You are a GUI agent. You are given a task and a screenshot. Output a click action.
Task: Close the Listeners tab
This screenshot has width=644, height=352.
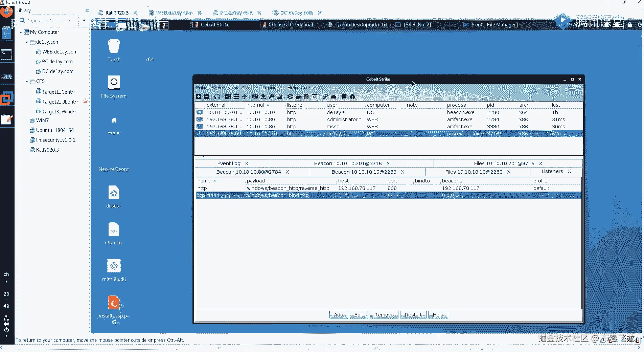[x=569, y=171]
